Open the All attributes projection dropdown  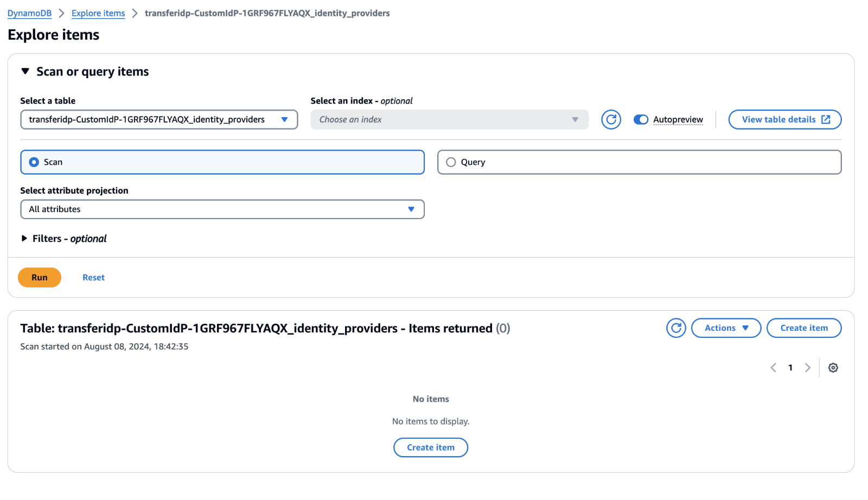tap(411, 209)
